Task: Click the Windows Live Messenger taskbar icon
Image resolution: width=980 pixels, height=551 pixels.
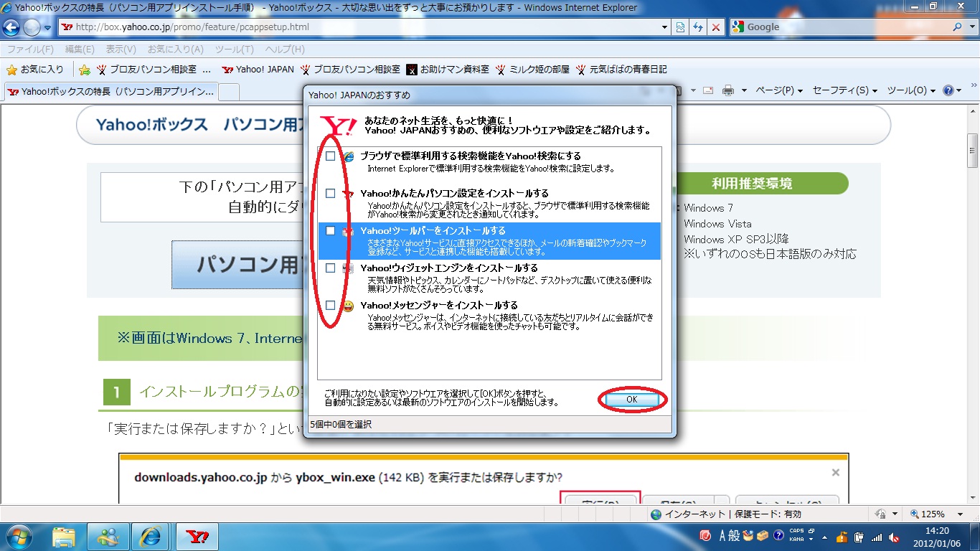Action: (x=108, y=536)
